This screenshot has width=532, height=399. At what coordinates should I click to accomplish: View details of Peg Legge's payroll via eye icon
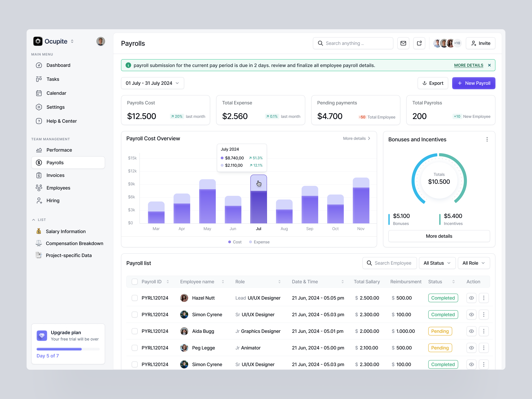pos(471,348)
